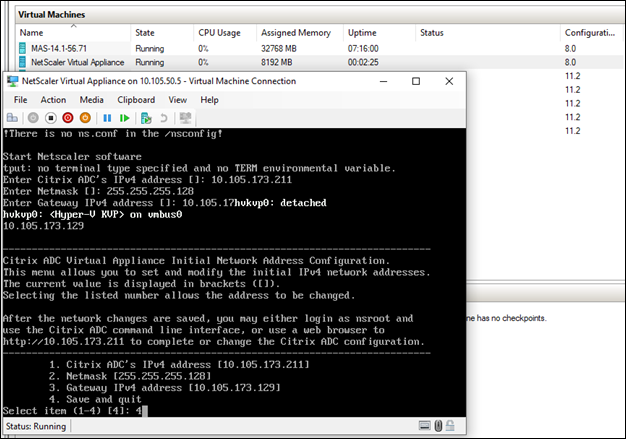The height and width of the screenshot is (439, 626).
Task: Open the Action menu
Action: coord(53,100)
